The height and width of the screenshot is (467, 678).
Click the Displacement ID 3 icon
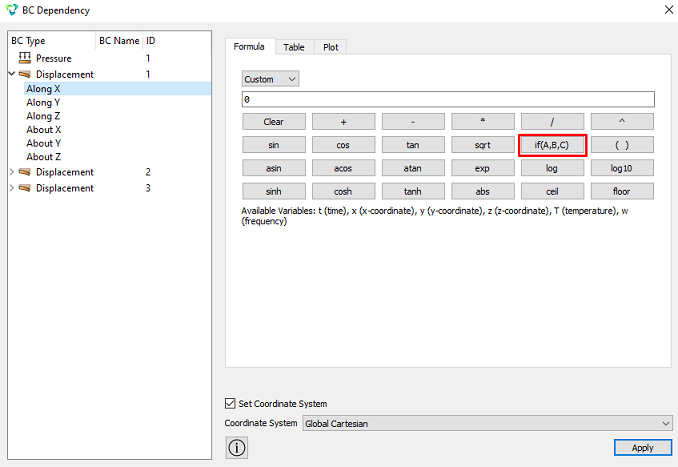(25, 188)
